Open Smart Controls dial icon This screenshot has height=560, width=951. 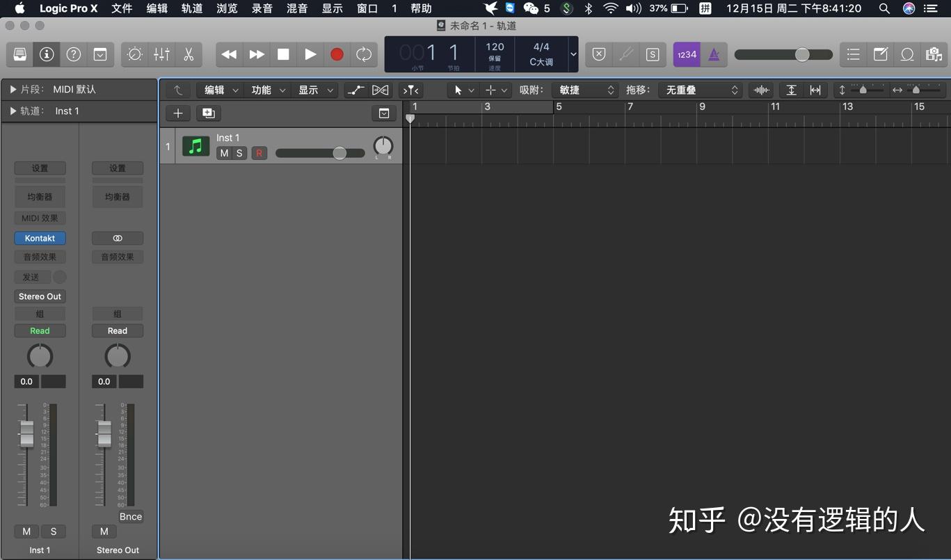coord(135,54)
